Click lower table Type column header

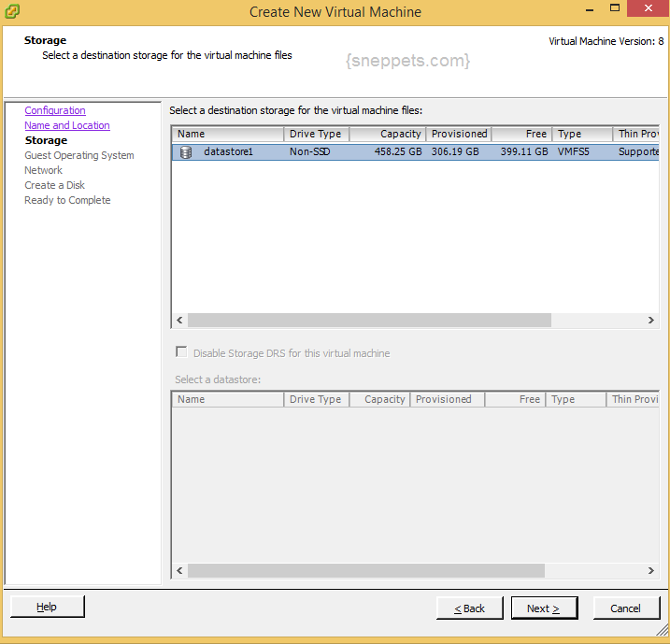[576, 399]
